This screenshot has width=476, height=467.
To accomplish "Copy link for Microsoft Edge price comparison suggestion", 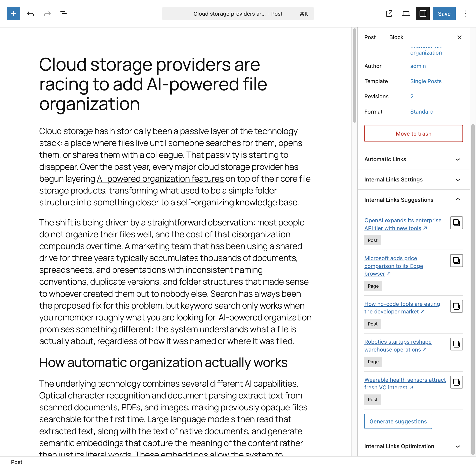I will pos(456,261).
